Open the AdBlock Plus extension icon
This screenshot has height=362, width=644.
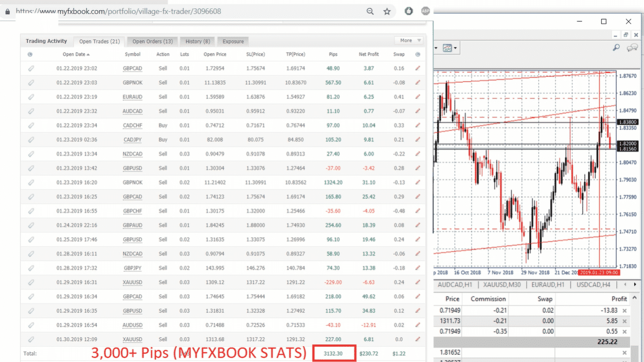pos(425,11)
